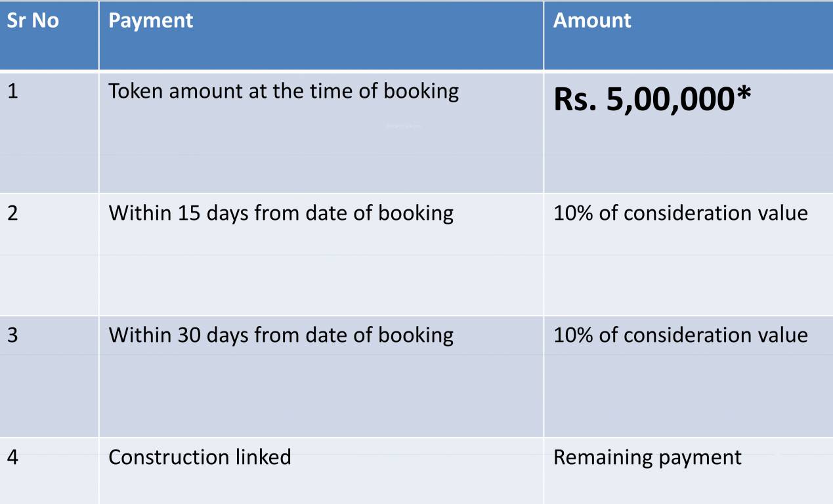Screen dimensions: 833x504
Task: Click 'Within 30 days from date of booking'
Action: [280, 335]
